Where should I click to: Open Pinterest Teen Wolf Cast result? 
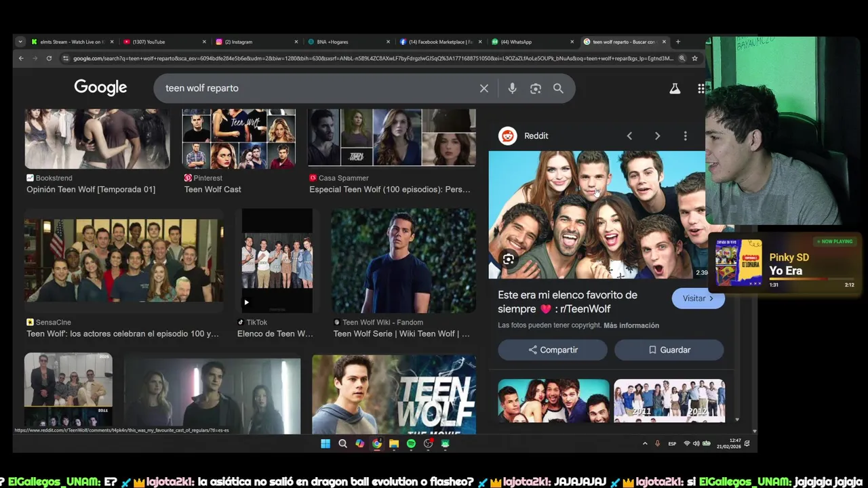coord(213,189)
